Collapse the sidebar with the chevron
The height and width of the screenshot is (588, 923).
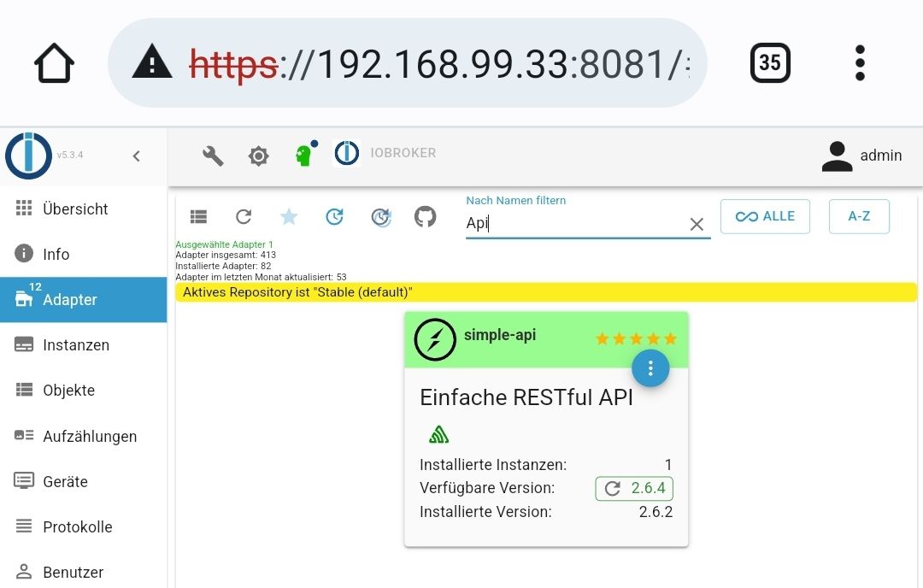(137, 156)
